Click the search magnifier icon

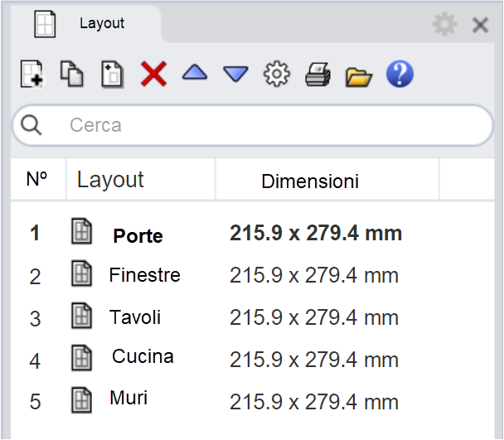tap(31, 125)
